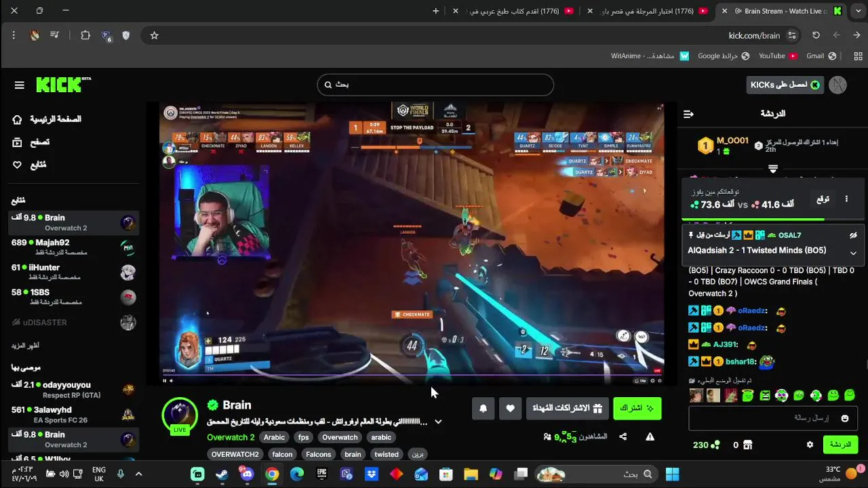
Task: Open the Kick hamburger menu
Action: point(19,85)
